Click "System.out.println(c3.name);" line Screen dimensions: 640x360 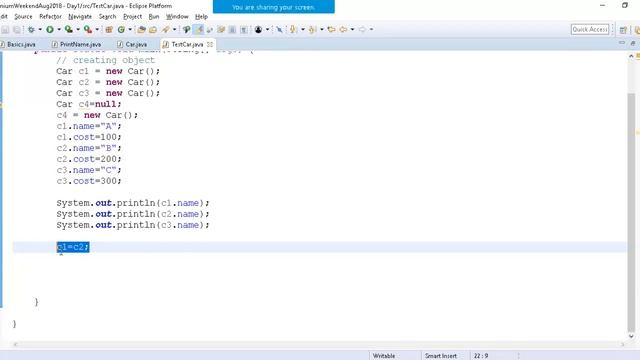[133, 225]
